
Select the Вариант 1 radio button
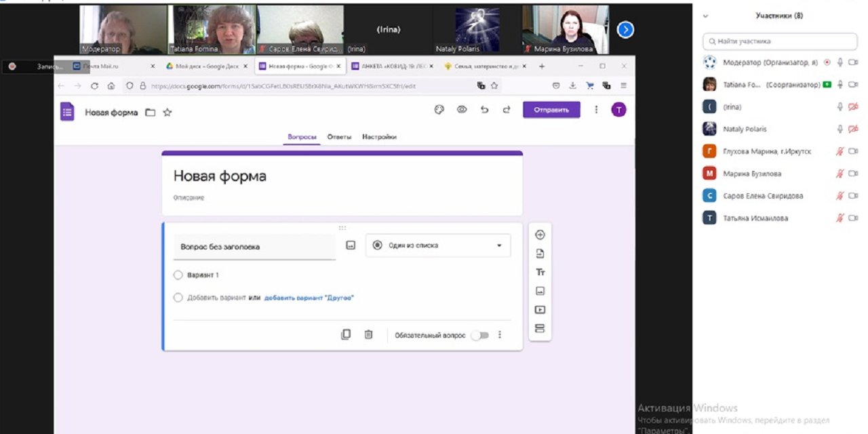178,275
